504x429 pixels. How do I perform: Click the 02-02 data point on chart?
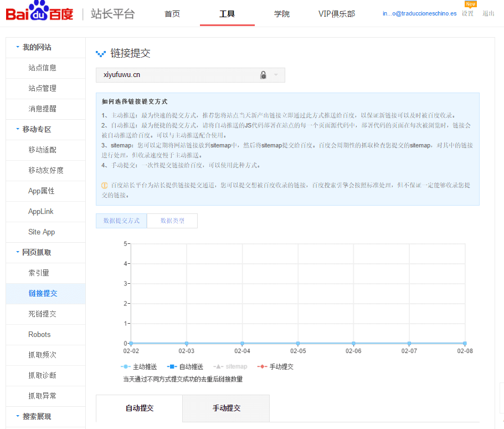[x=131, y=344]
